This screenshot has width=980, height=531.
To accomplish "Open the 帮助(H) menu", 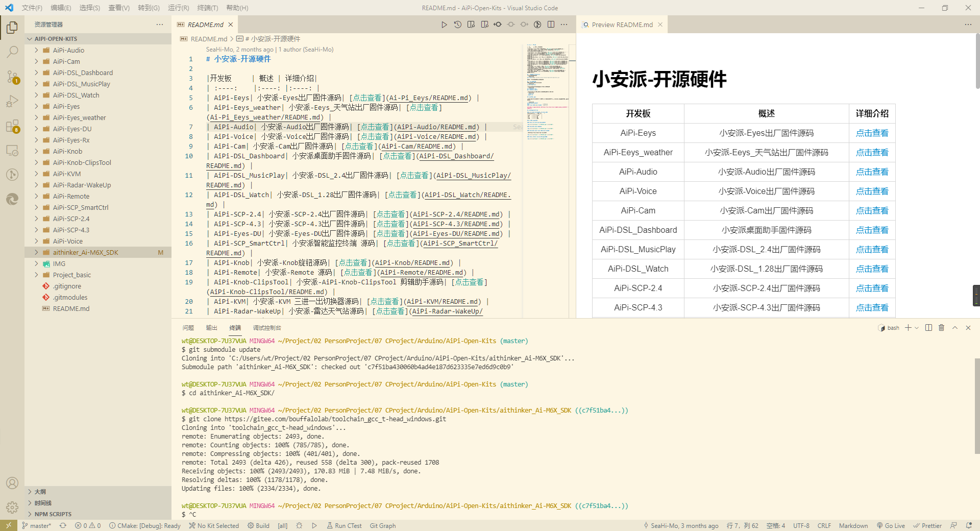I will [x=237, y=8].
